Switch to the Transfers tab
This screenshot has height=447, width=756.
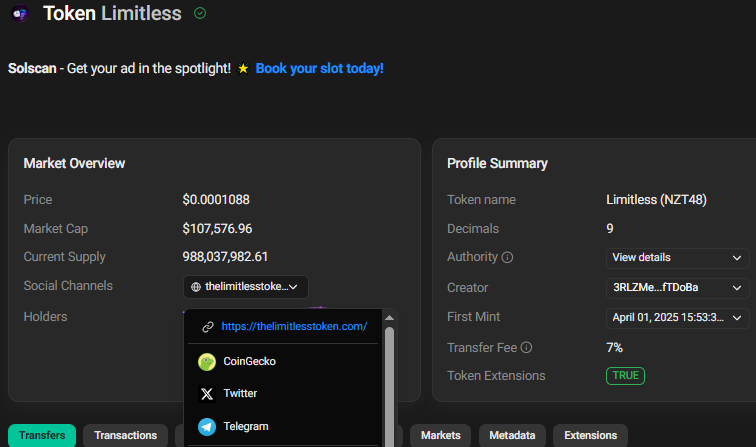(42, 435)
